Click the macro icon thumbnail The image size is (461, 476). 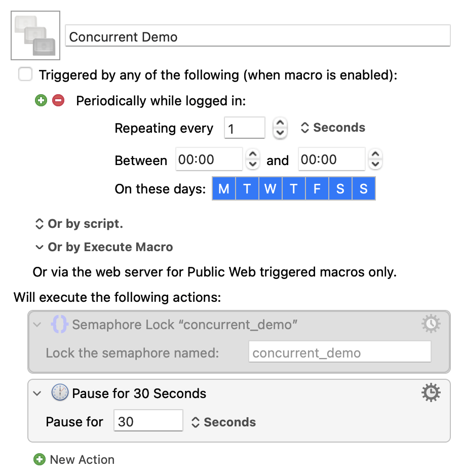tap(35, 35)
